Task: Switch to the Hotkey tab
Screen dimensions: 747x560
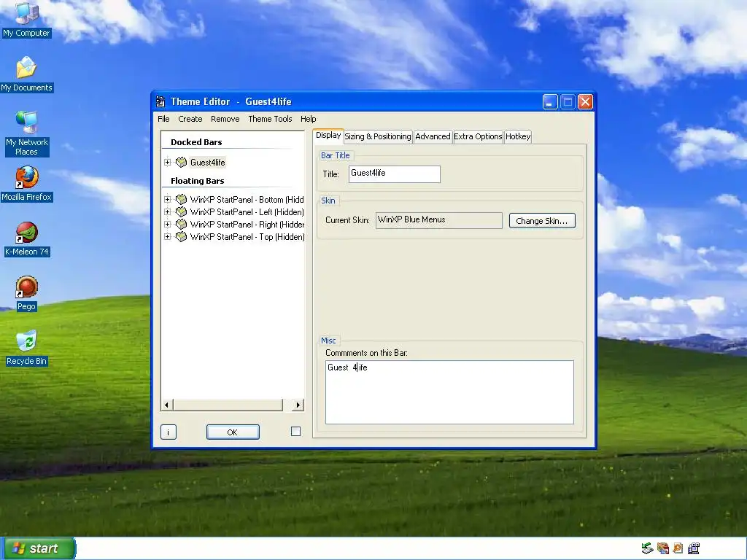Action: [x=518, y=136]
